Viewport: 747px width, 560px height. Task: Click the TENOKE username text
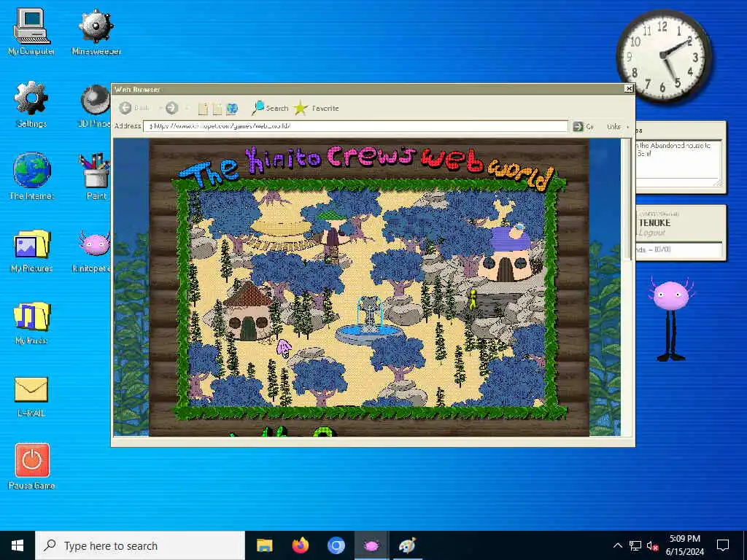pyautogui.click(x=654, y=222)
